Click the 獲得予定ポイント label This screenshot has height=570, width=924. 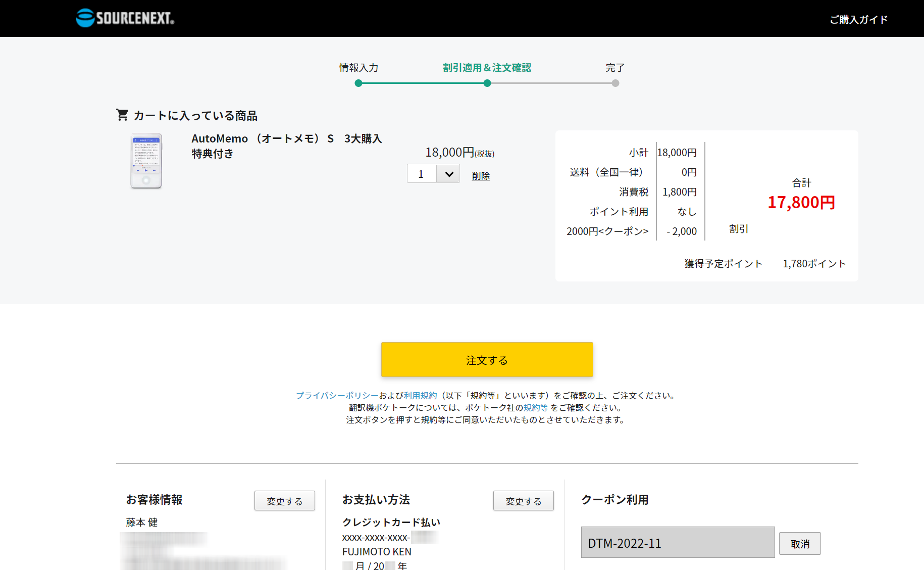(x=723, y=263)
